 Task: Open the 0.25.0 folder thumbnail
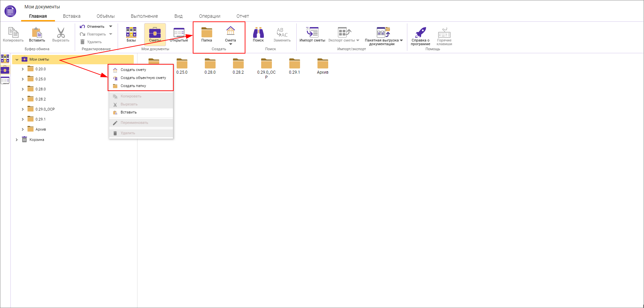[182, 64]
